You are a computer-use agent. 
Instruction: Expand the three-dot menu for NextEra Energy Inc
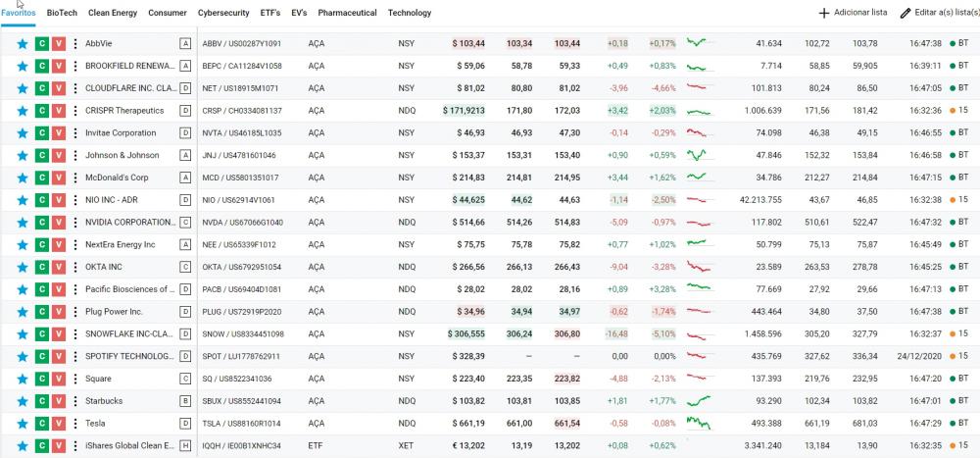click(x=75, y=244)
